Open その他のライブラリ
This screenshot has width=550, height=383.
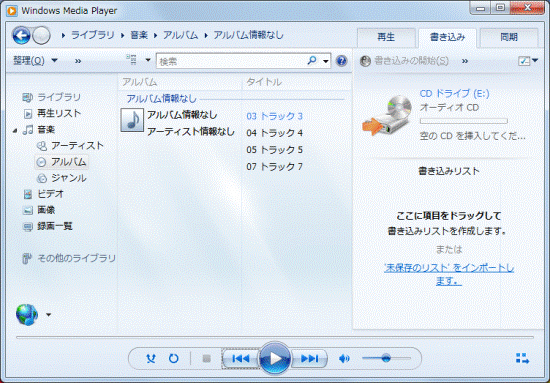point(76,258)
